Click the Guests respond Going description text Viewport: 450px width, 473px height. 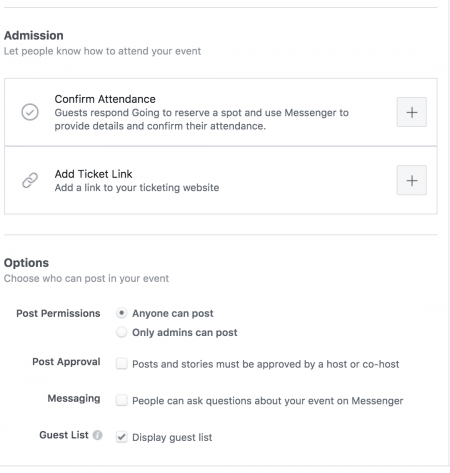(202, 119)
